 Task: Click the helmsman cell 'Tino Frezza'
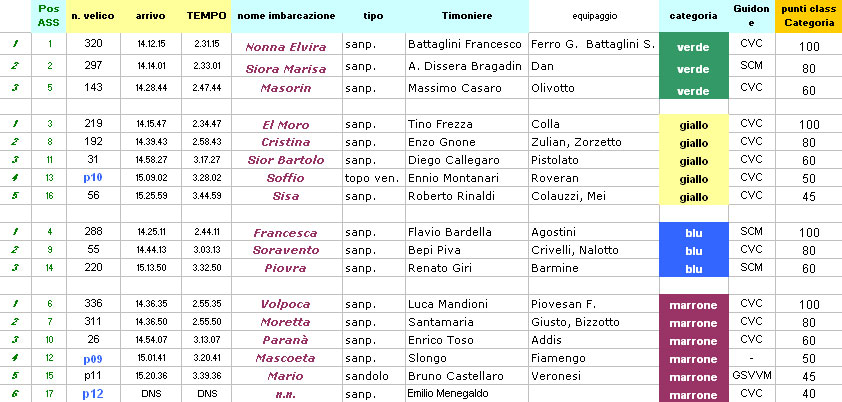pyautogui.click(x=440, y=125)
